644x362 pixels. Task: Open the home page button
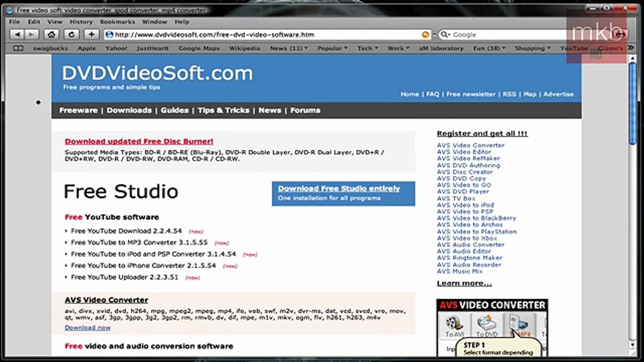51,35
